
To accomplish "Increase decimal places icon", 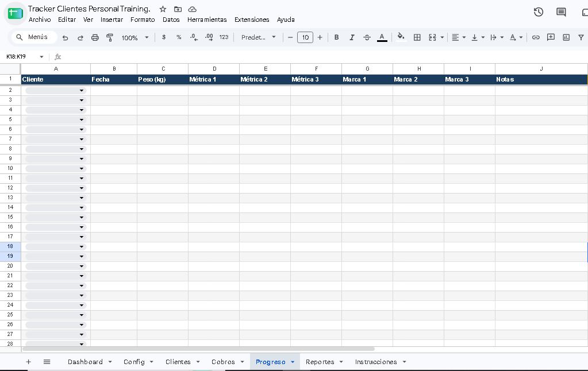I will click(209, 37).
